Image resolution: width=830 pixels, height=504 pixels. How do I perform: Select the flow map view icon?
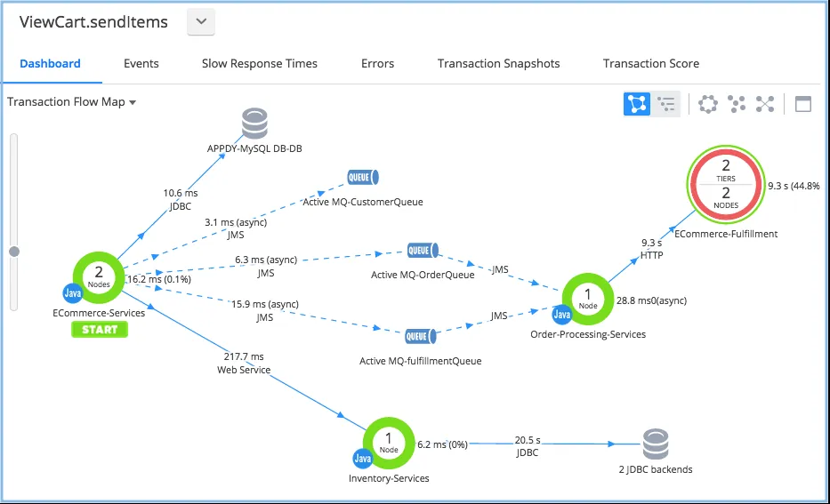click(637, 104)
